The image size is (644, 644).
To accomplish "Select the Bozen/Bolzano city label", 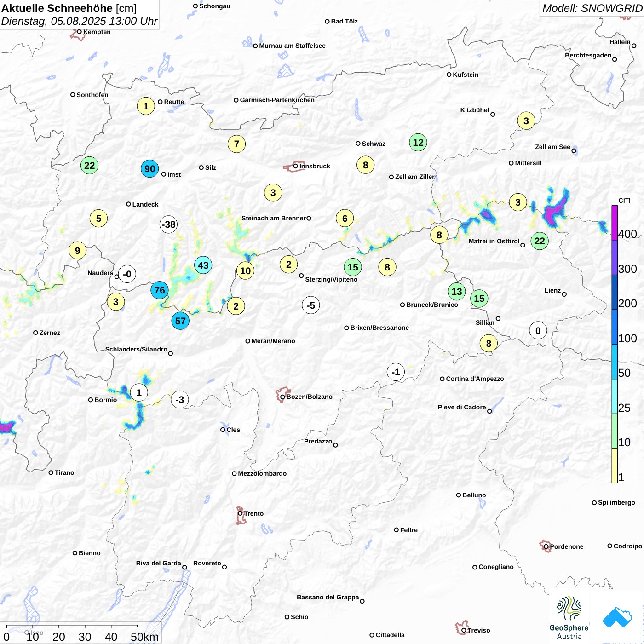I will (x=310, y=397).
